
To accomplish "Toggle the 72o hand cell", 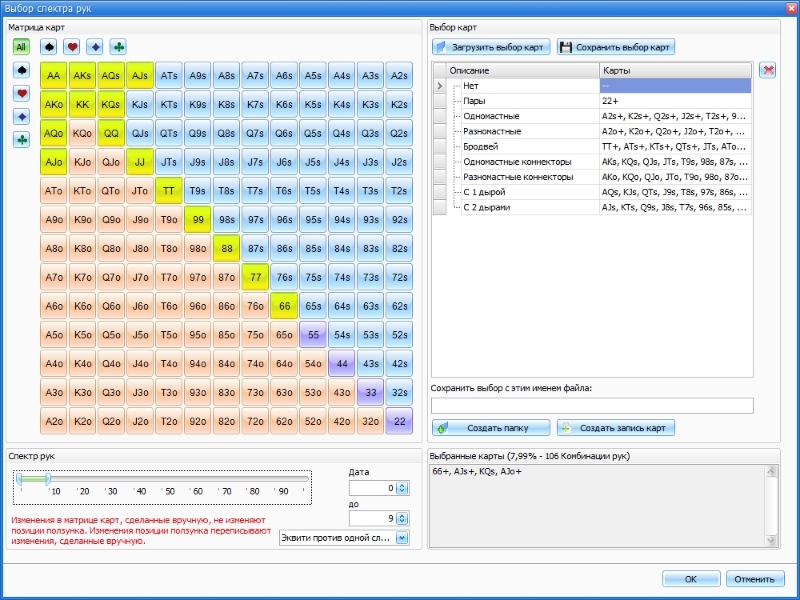I will [255, 421].
